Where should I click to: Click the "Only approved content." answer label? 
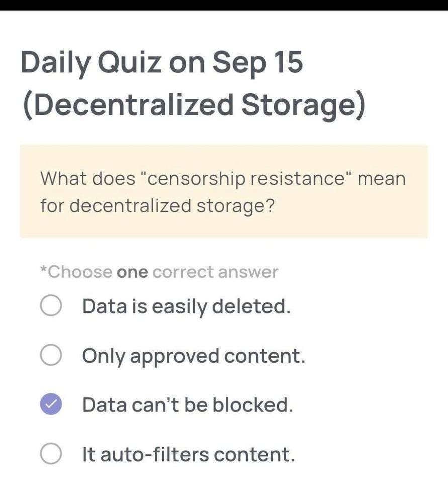tap(194, 356)
